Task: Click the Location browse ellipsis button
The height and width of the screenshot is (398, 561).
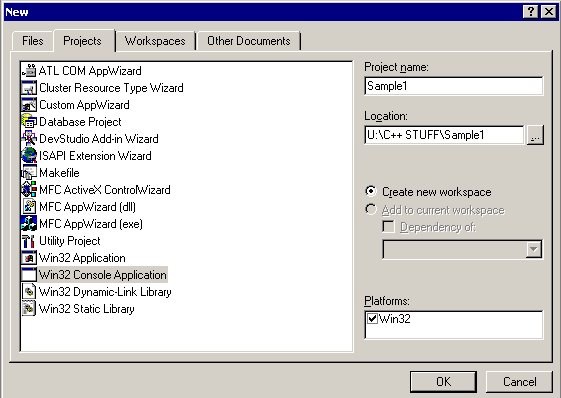Action: coord(535,135)
